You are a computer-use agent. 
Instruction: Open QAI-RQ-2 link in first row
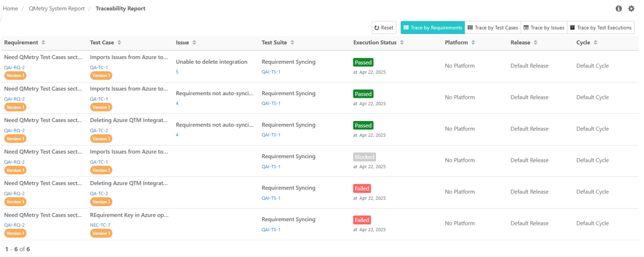tap(14, 67)
